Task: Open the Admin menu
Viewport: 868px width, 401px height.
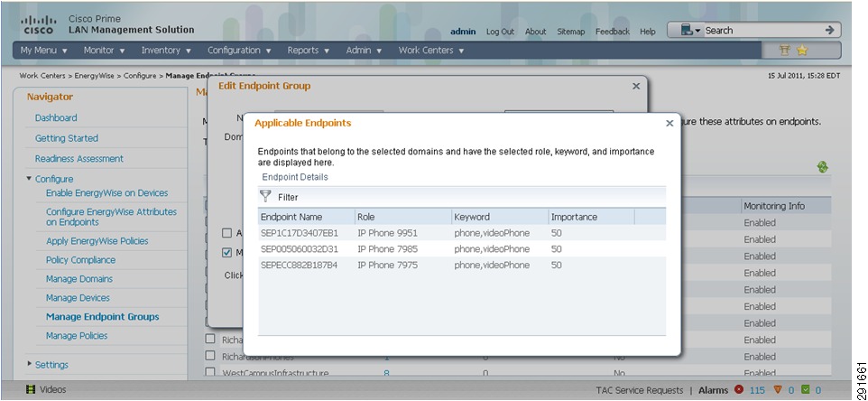Action: tap(364, 50)
